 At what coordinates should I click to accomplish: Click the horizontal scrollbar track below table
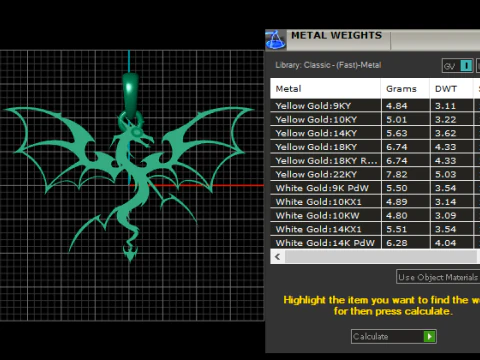pyautogui.click(x=381, y=257)
